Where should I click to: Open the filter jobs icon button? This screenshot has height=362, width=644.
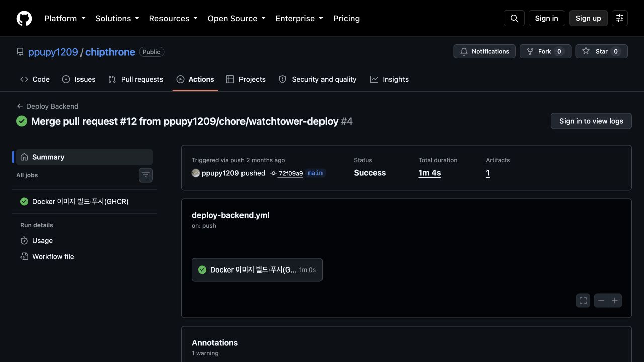[146, 175]
